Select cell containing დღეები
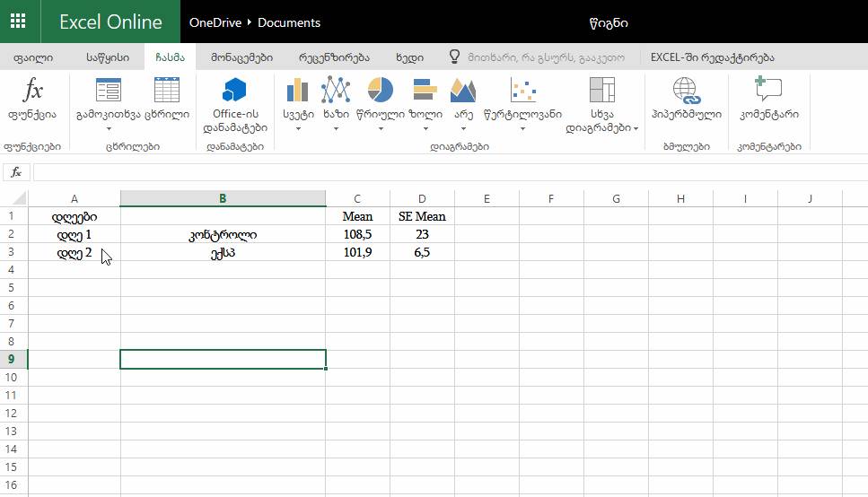868x497 pixels. point(75,216)
